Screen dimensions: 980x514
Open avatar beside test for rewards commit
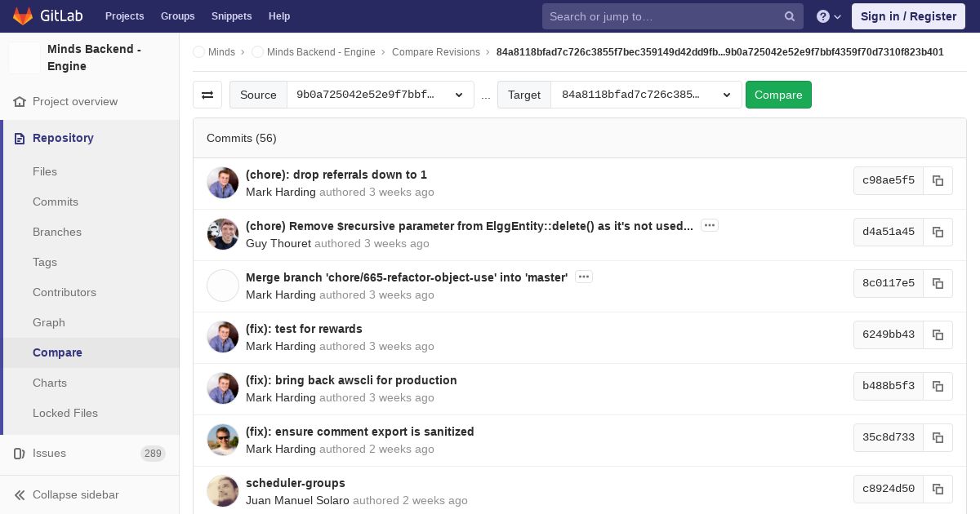[223, 337]
